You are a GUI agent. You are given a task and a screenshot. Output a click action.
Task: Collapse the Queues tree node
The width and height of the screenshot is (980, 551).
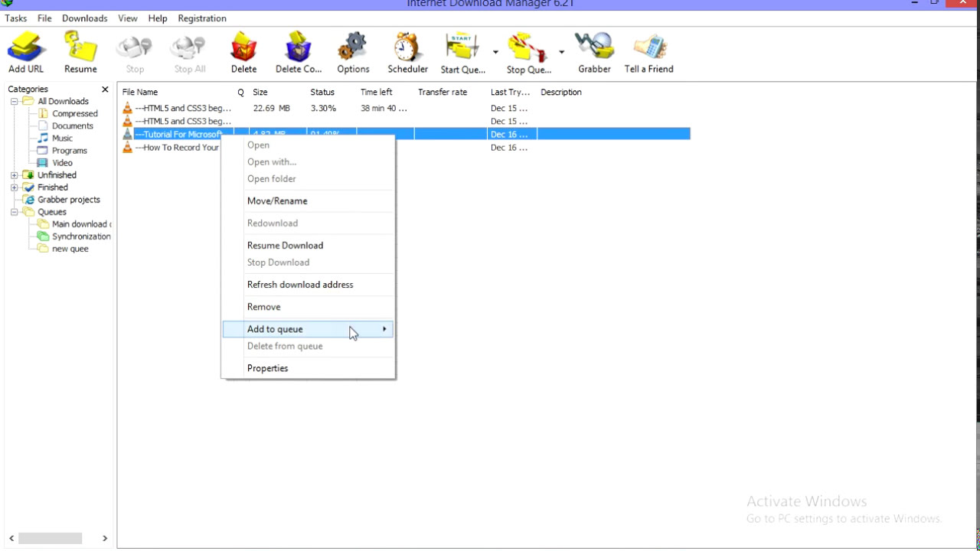click(x=14, y=212)
